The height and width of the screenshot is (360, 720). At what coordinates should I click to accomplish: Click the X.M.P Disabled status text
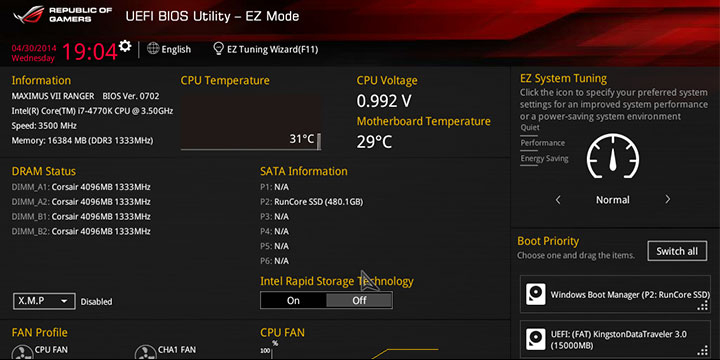pos(96,302)
